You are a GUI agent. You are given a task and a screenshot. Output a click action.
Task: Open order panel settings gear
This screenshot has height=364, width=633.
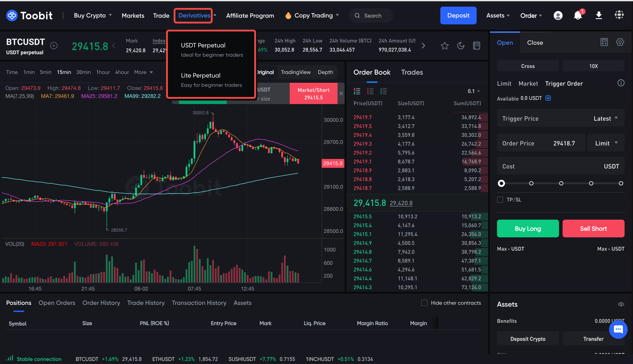tap(620, 42)
